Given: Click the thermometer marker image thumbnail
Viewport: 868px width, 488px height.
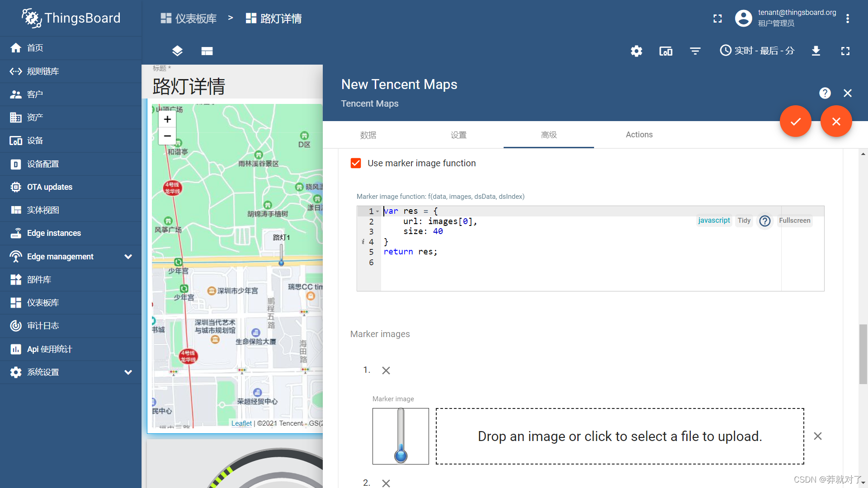Looking at the screenshot, I should coord(401,436).
